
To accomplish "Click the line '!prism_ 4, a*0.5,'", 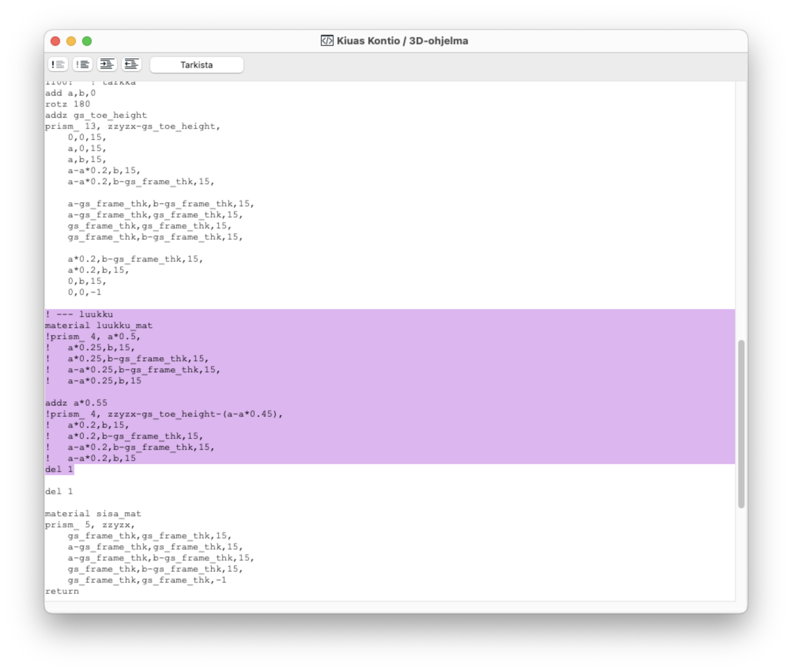I will pyautogui.click(x=93, y=336).
